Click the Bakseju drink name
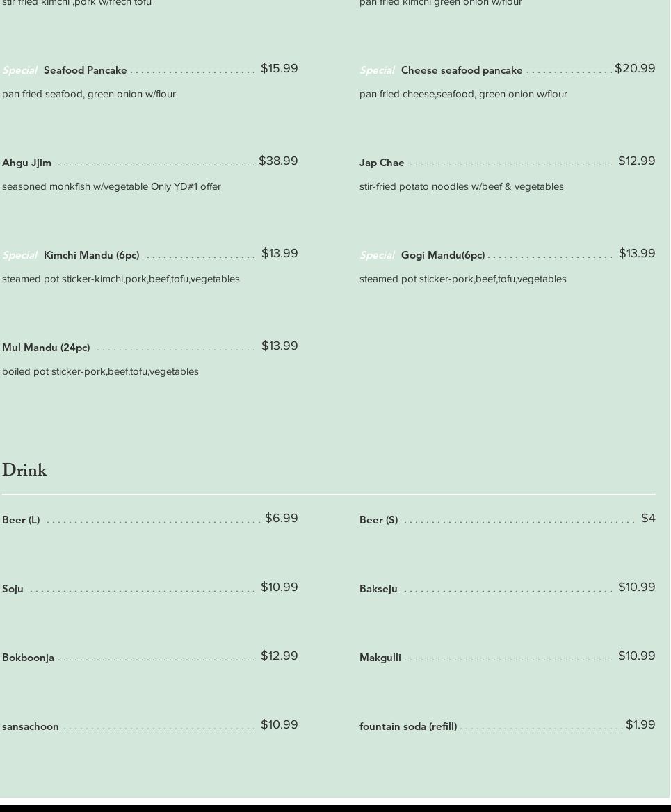The width and height of the screenshot is (671, 812). (x=378, y=589)
